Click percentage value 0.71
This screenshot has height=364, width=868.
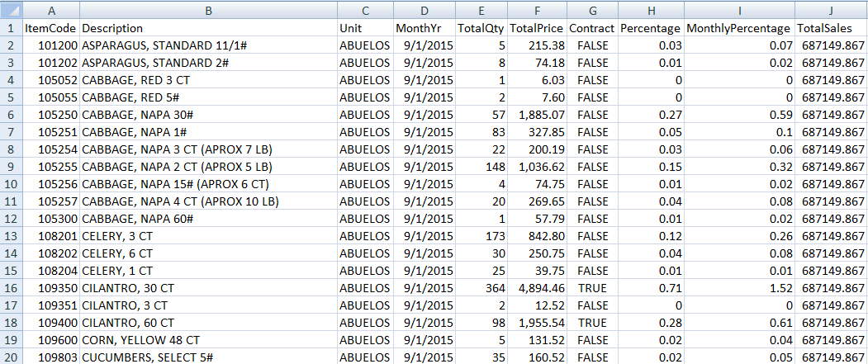coord(651,288)
